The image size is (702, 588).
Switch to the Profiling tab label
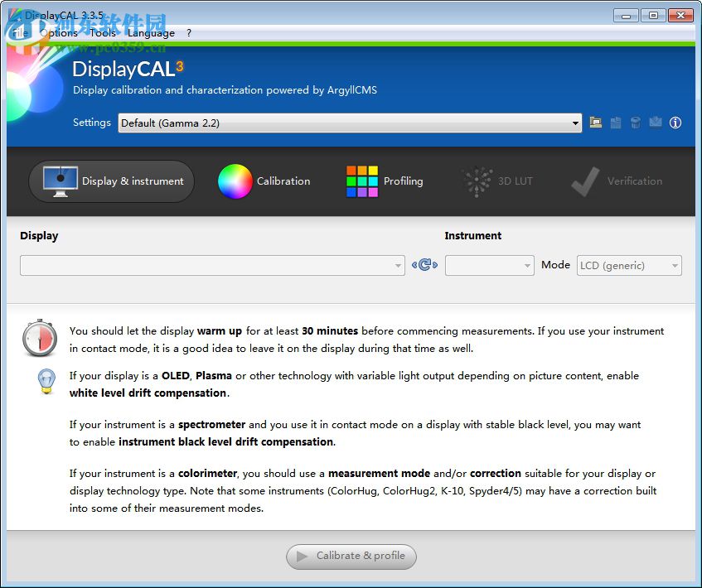tap(403, 181)
